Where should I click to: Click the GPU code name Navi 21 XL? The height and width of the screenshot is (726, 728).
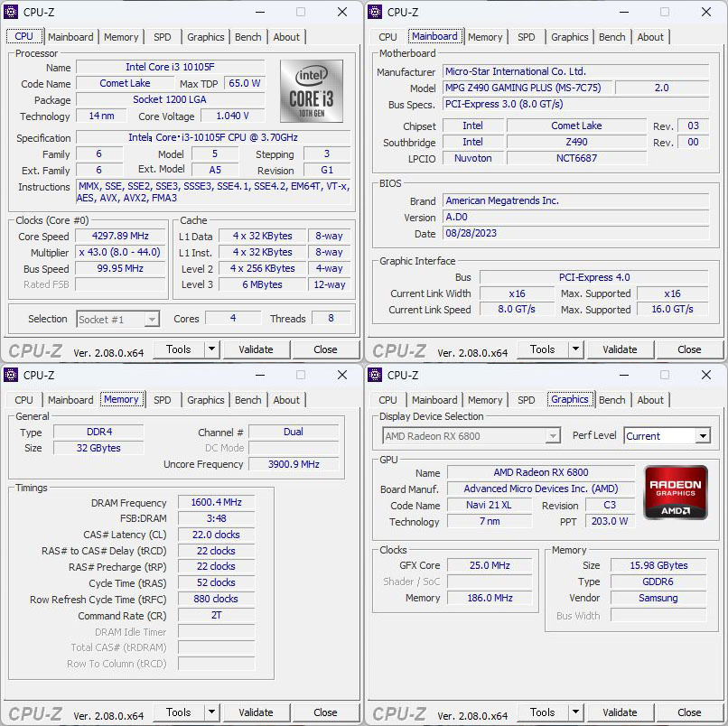click(490, 505)
